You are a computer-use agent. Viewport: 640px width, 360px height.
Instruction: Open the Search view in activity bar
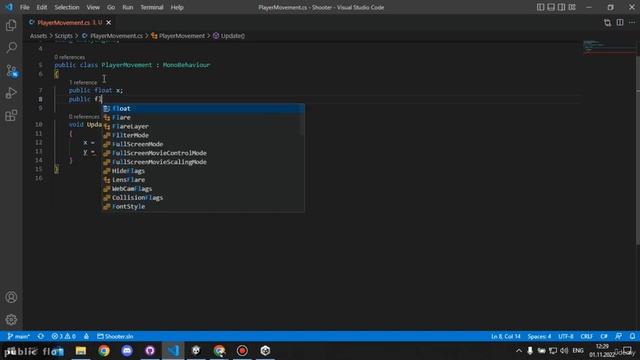[x=11, y=48]
